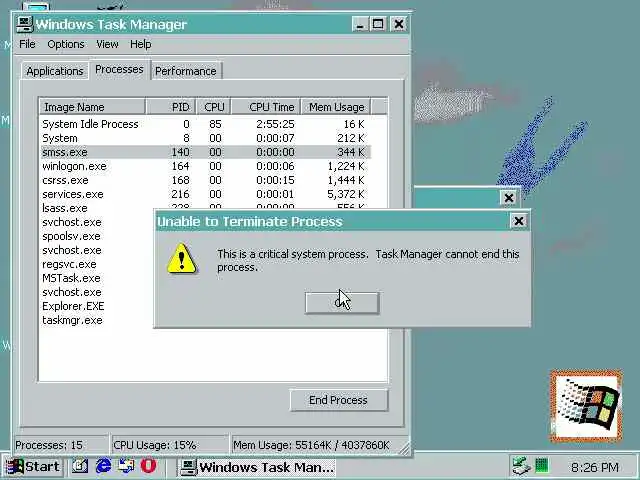Sort by CPU column header
This screenshot has width=640, height=480.
click(214, 107)
